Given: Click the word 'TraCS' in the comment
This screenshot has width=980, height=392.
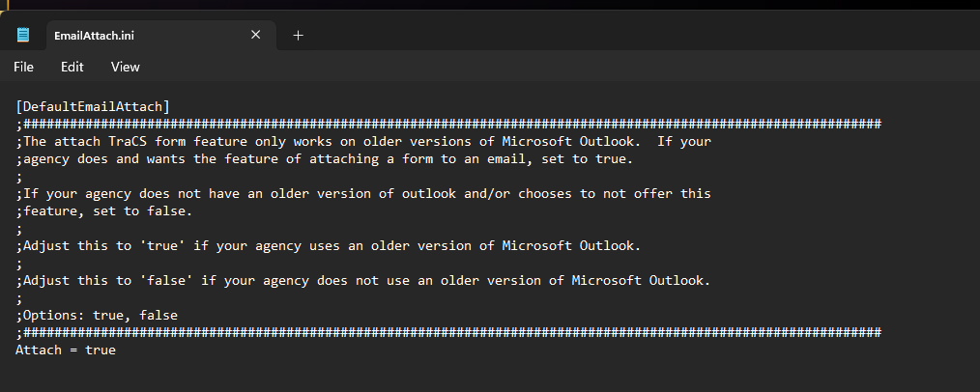Looking at the screenshot, I should (143, 141).
